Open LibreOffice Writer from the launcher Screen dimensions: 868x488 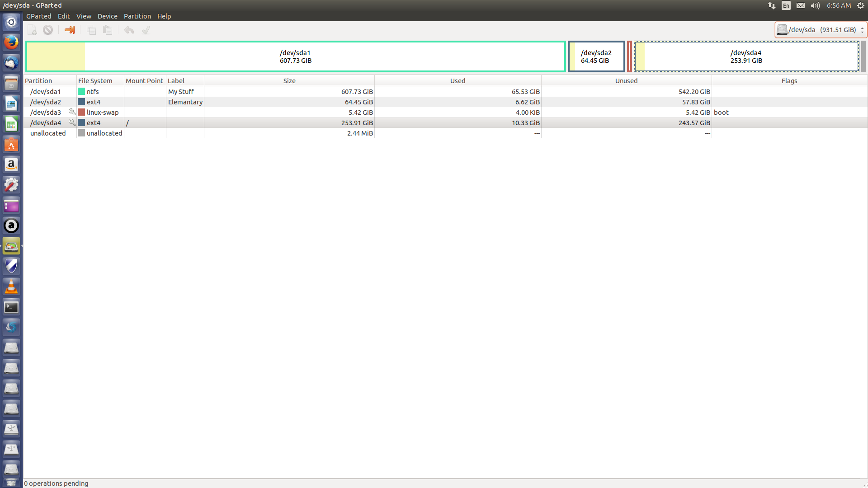(11, 103)
